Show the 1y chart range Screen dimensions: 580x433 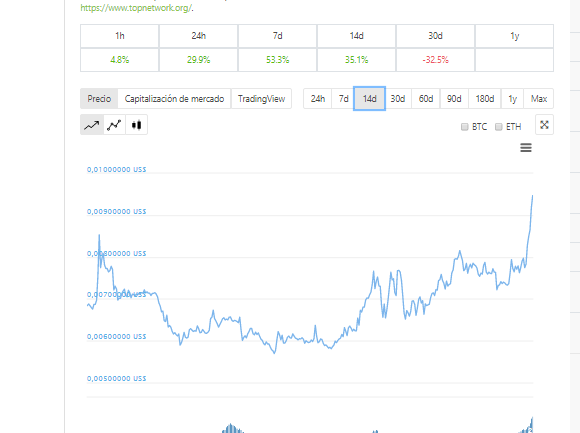(512, 99)
